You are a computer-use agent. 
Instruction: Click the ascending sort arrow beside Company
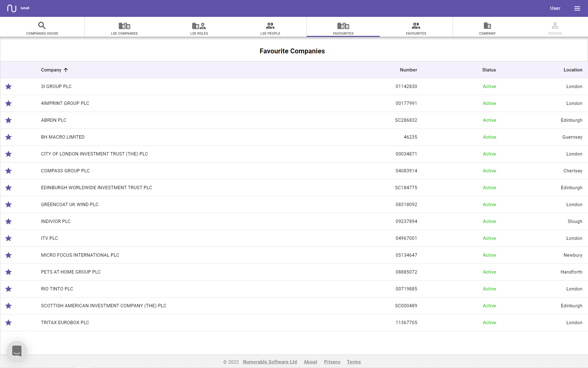click(x=66, y=70)
